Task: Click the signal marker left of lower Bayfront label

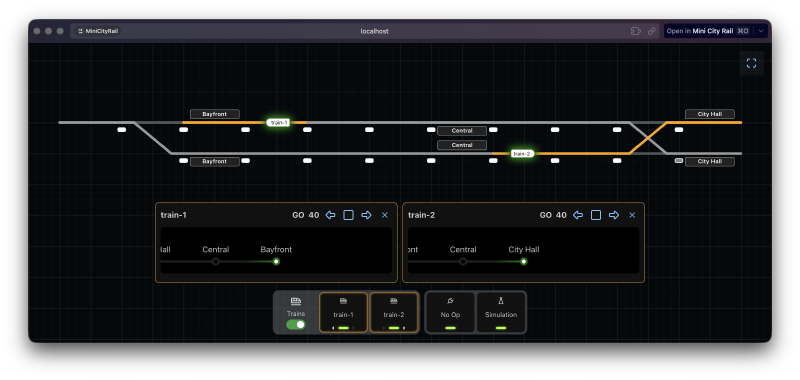Action: click(184, 161)
